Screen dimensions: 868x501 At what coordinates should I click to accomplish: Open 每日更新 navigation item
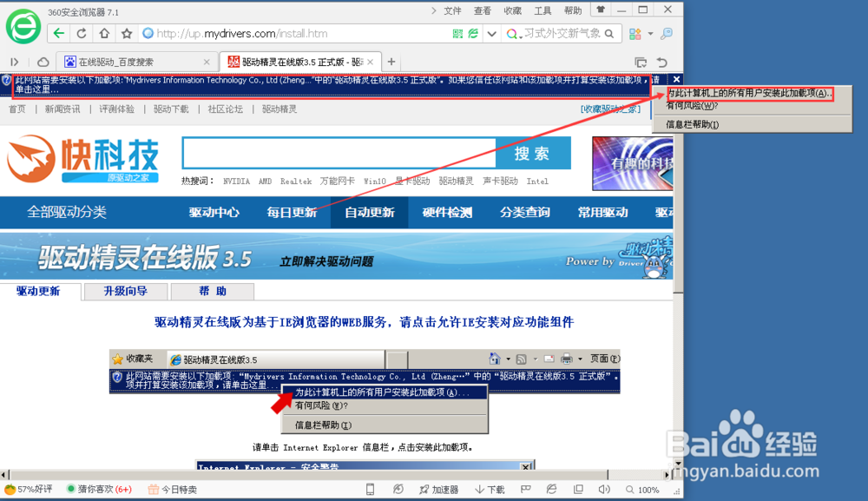click(x=292, y=213)
